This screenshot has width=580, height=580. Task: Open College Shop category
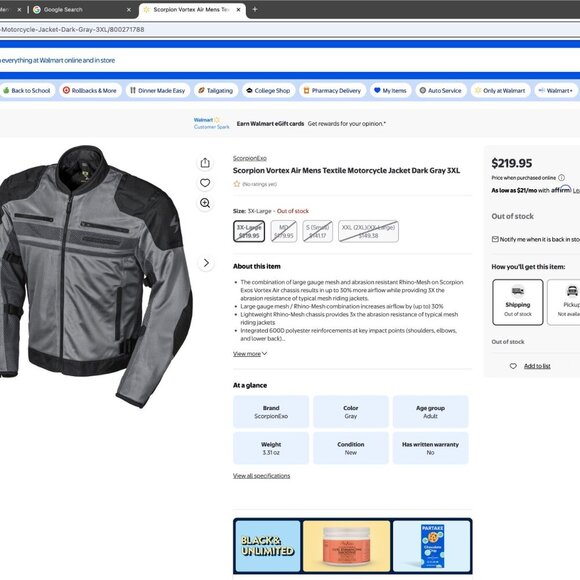point(269,90)
